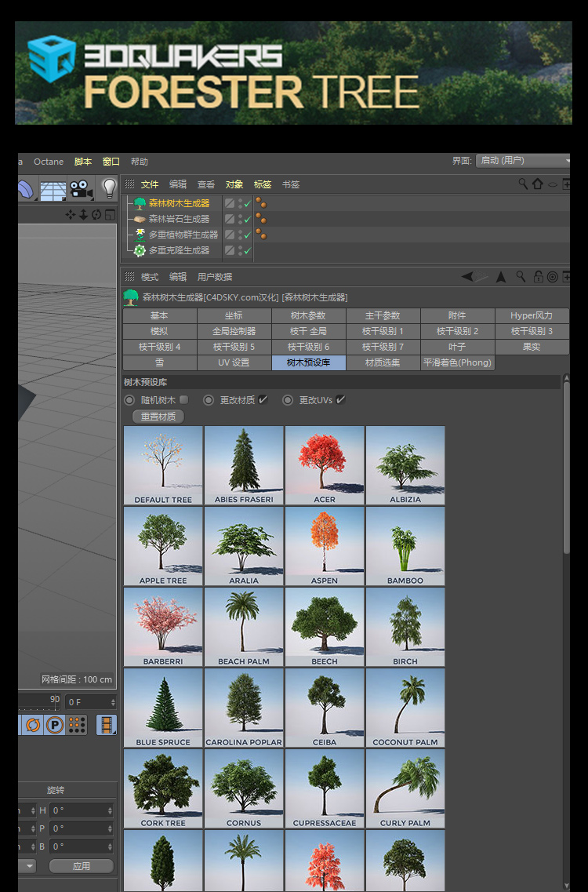Select the COCONUT PALM preset thumbnail
This screenshot has width=588, height=892.
click(x=405, y=708)
